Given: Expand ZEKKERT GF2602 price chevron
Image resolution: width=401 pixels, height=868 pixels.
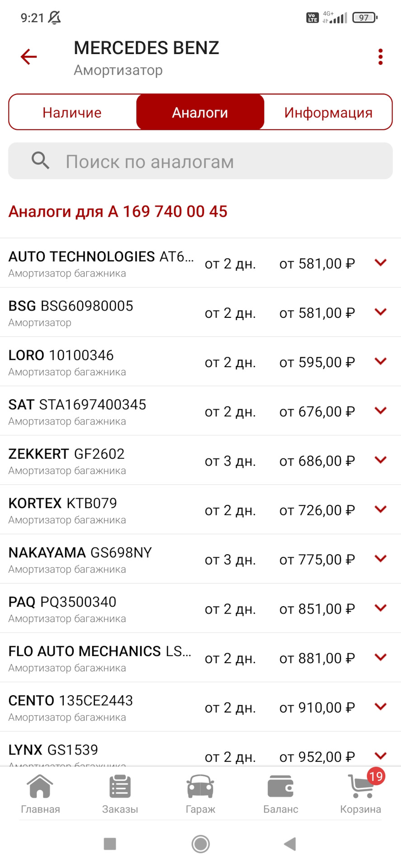Looking at the screenshot, I should 381,459.
